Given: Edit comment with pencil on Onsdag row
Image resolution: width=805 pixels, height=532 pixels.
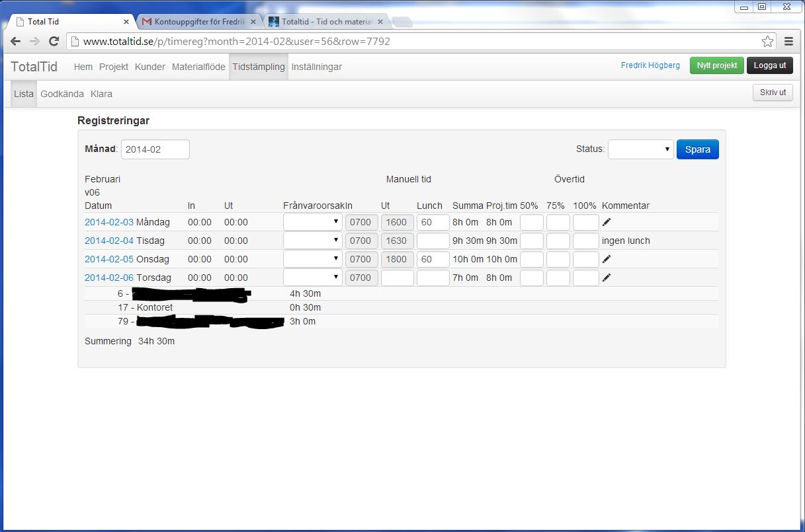Looking at the screenshot, I should point(607,259).
